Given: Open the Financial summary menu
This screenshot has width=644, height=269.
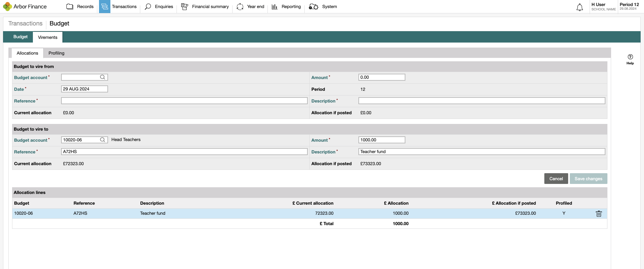Looking at the screenshot, I should 210,7.
